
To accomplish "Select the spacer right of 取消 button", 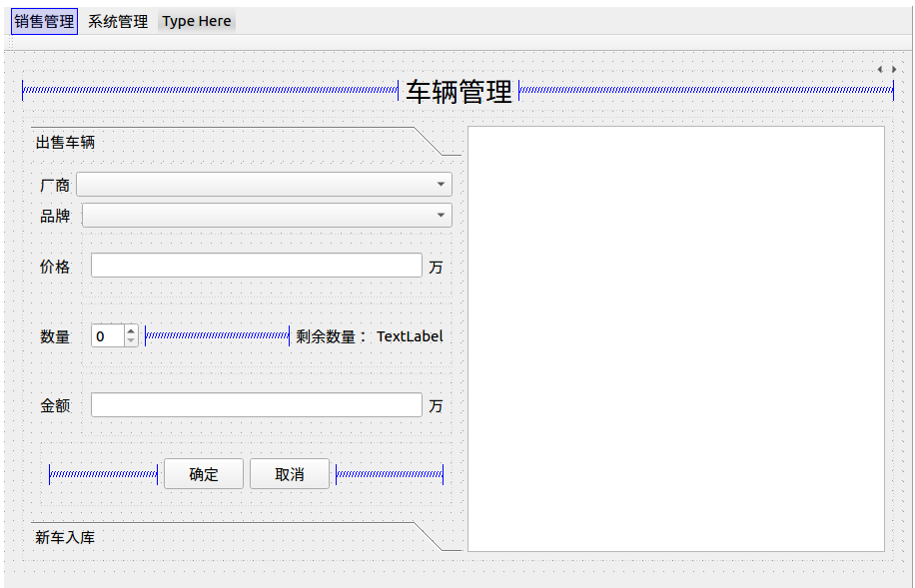I will click(x=390, y=474).
